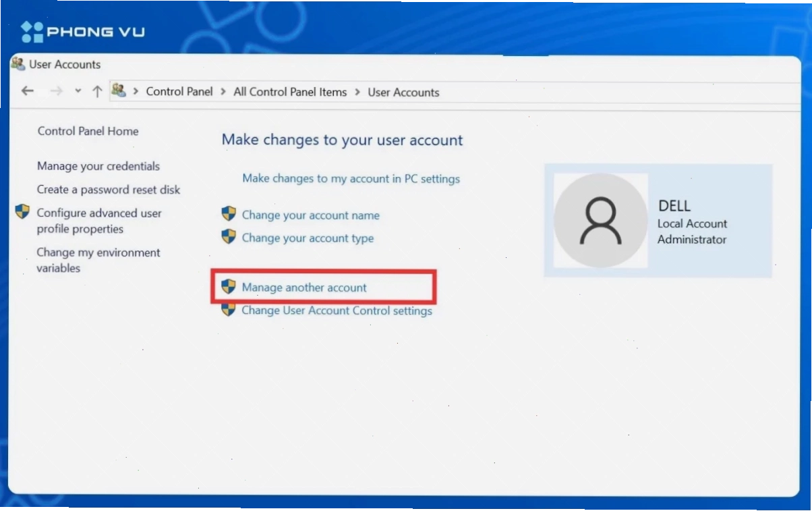This screenshot has height=511, width=812.
Task: Open Change User Account Control settings
Action: 337,311
